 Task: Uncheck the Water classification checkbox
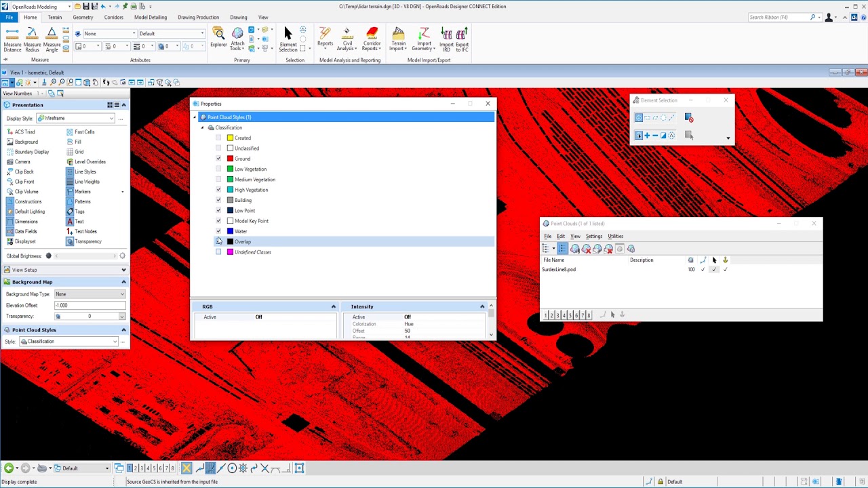click(x=218, y=231)
